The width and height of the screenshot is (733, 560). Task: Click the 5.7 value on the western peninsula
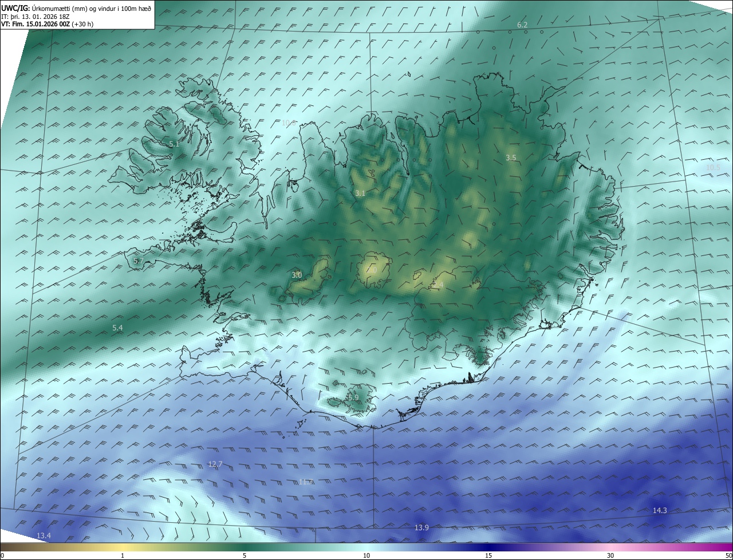pyautogui.click(x=138, y=261)
